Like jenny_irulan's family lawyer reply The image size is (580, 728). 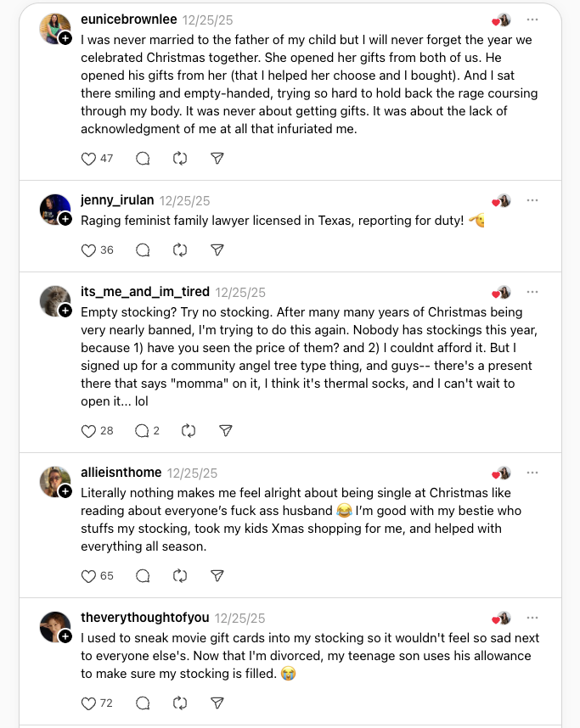pyautogui.click(x=88, y=250)
